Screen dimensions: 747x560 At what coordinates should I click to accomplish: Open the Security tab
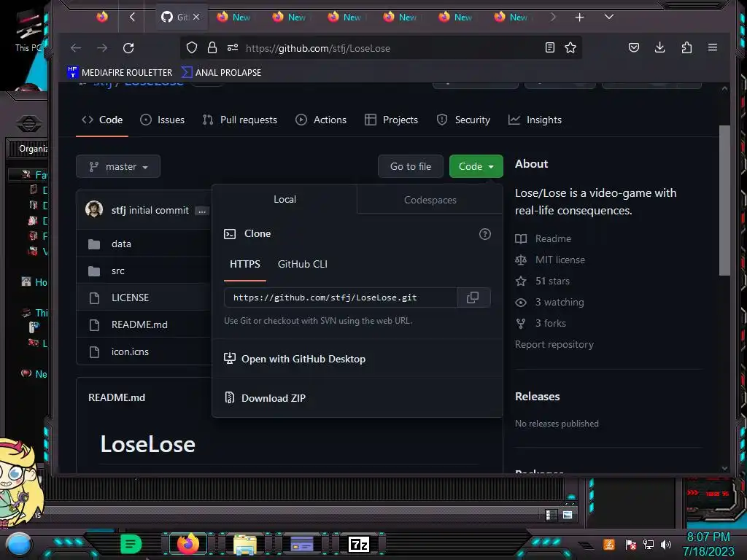463,120
